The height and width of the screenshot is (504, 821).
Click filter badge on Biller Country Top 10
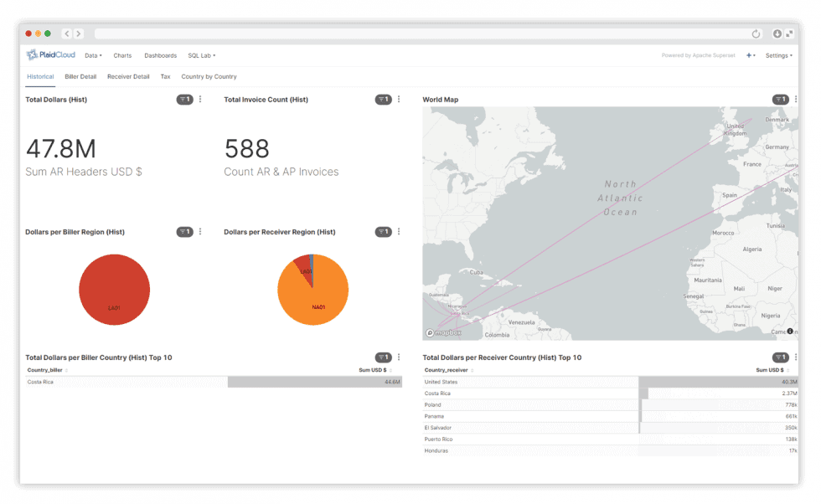tap(384, 357)
